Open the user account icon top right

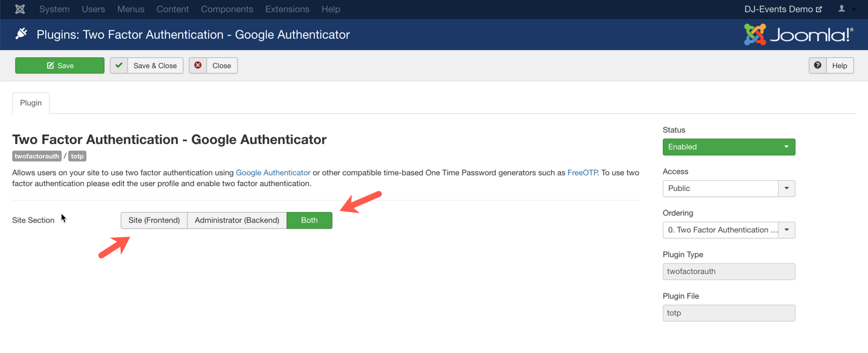click(x=843, y=9)
